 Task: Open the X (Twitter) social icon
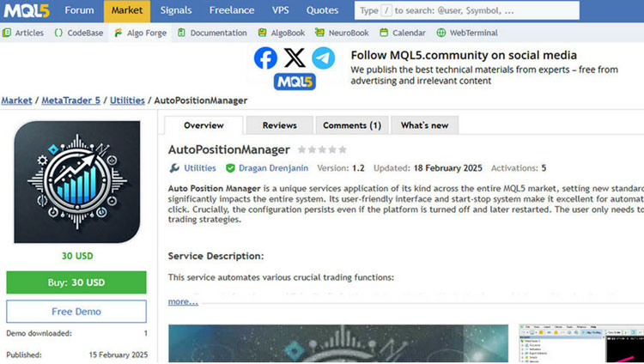295,58
